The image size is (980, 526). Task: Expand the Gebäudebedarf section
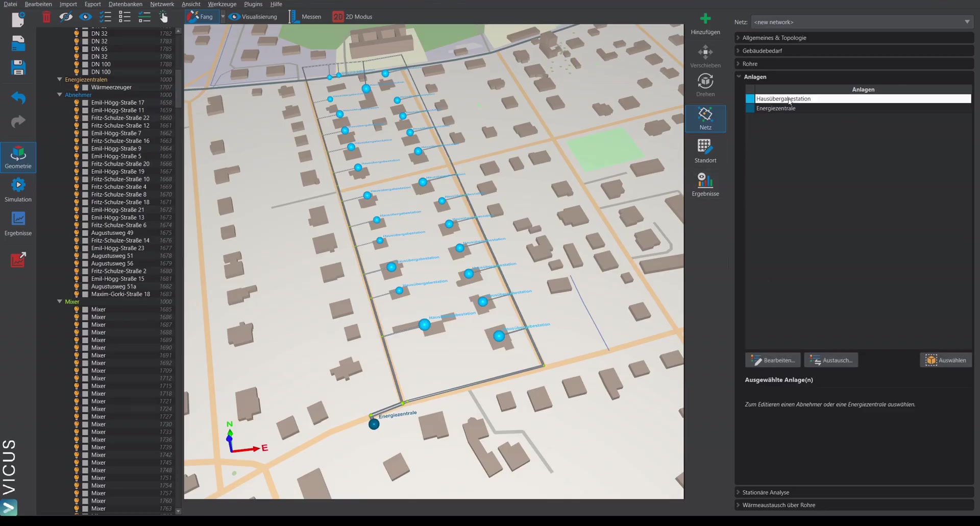coord(854,51)
